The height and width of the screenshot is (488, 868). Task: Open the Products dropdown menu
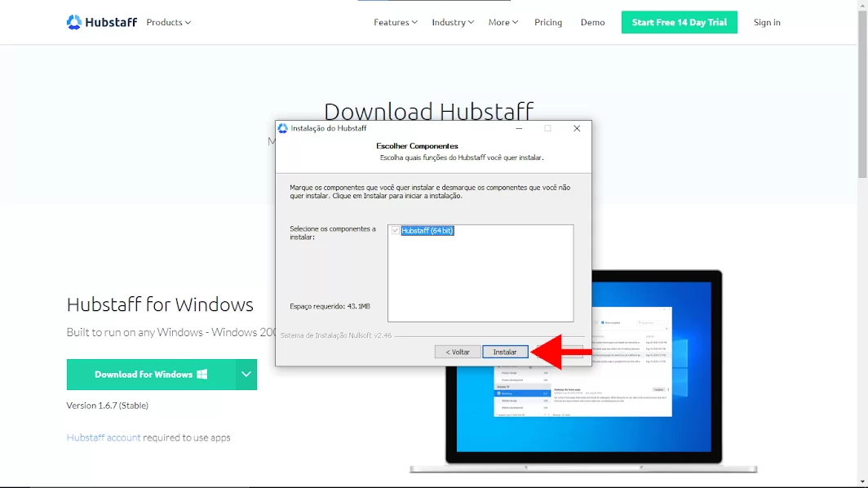click(168, 22)
